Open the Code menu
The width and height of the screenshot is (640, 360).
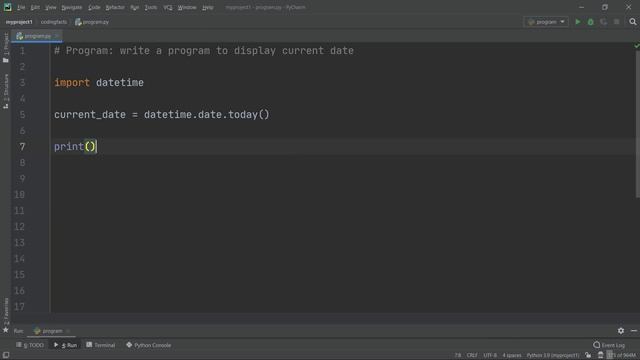pyautogui.click(x=94, y=7)
